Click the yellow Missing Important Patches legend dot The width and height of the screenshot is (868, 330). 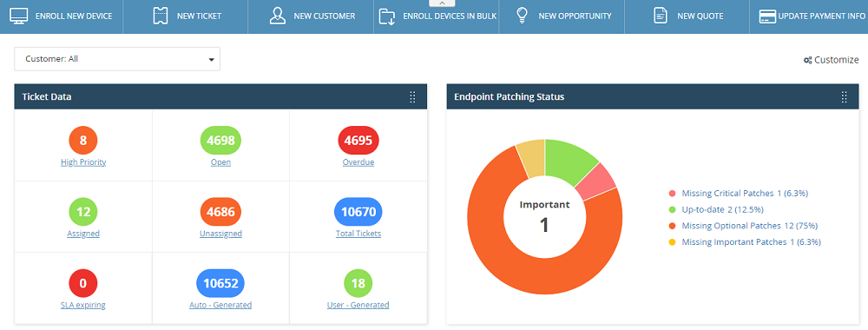click(672, 242)
